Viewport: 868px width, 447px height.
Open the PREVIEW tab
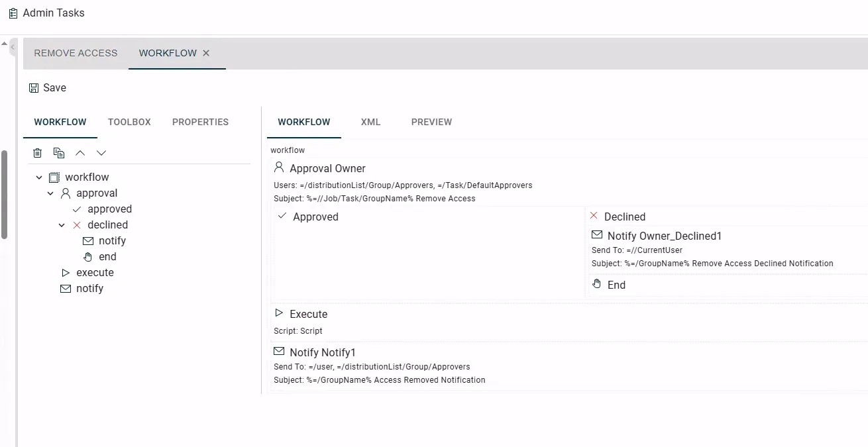coord(431,122)
